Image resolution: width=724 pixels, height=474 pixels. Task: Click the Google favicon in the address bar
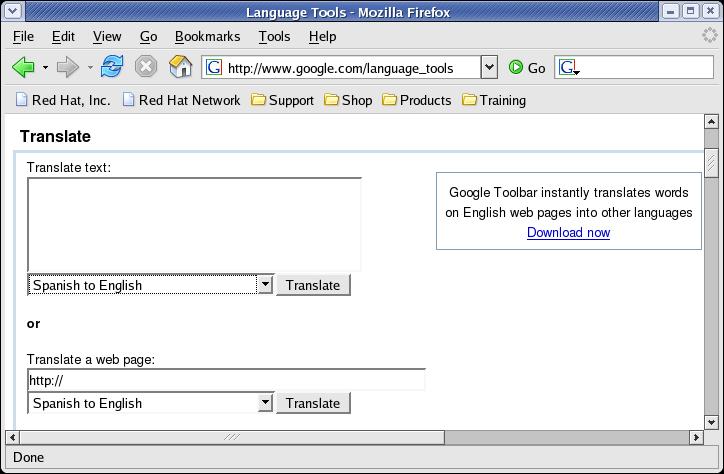click(x=214, y=67)
